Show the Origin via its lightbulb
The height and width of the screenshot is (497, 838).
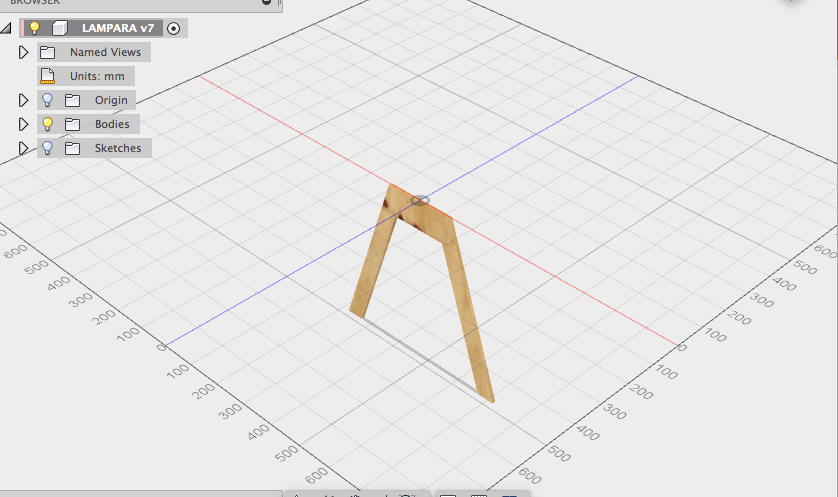click(48, 100)
